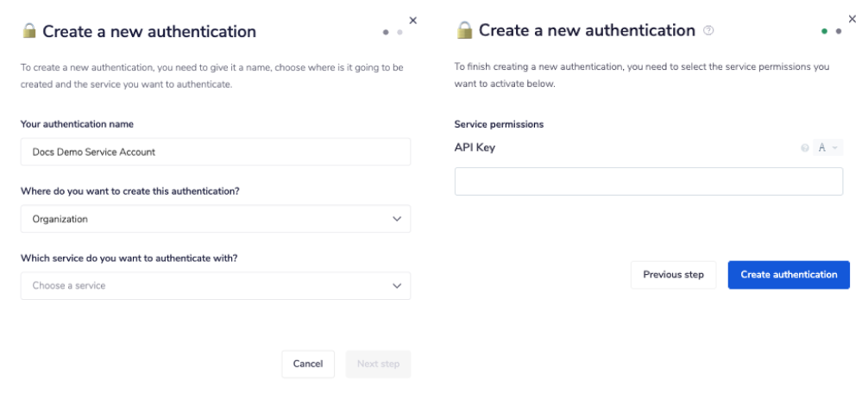Focus the API Key text field

648,182
